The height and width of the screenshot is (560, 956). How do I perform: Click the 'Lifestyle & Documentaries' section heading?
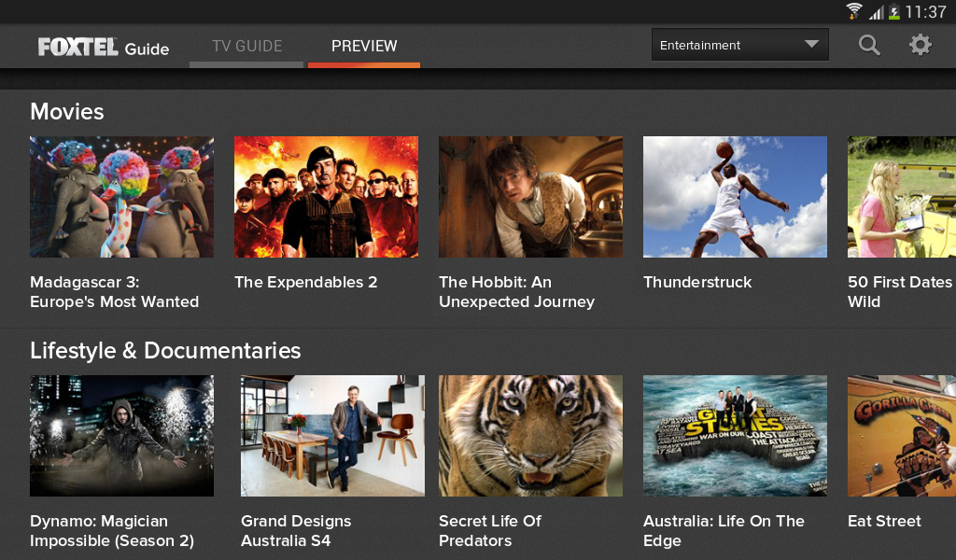click(165, 350)
